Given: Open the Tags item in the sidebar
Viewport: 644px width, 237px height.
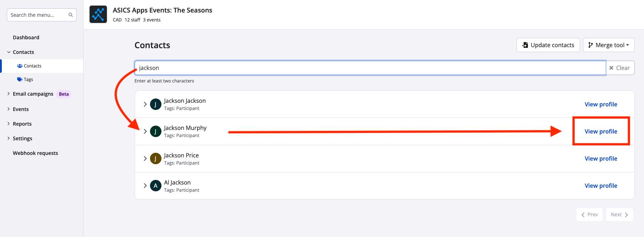Looking at the screenshot, I should point(28,80).
